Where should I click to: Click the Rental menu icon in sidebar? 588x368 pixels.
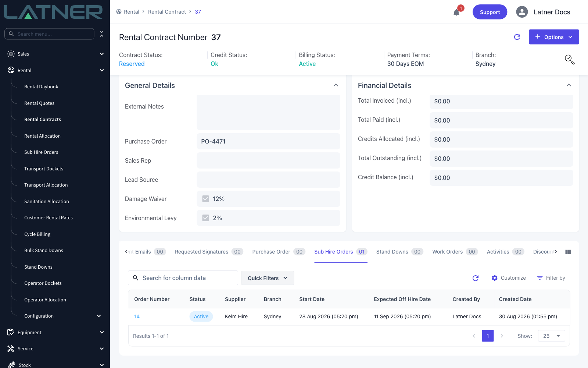tap(11, 70)
